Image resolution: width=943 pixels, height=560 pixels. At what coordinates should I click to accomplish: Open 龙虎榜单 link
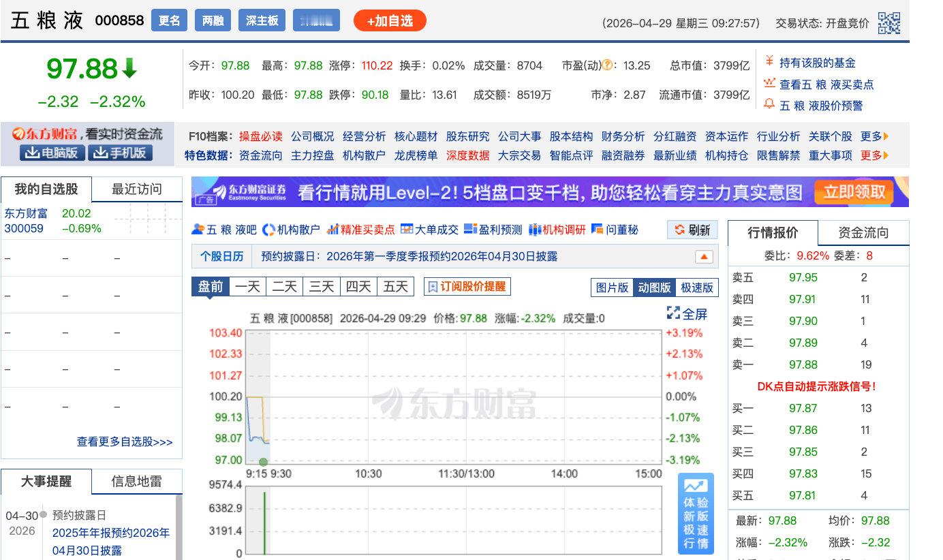[416, 155]
